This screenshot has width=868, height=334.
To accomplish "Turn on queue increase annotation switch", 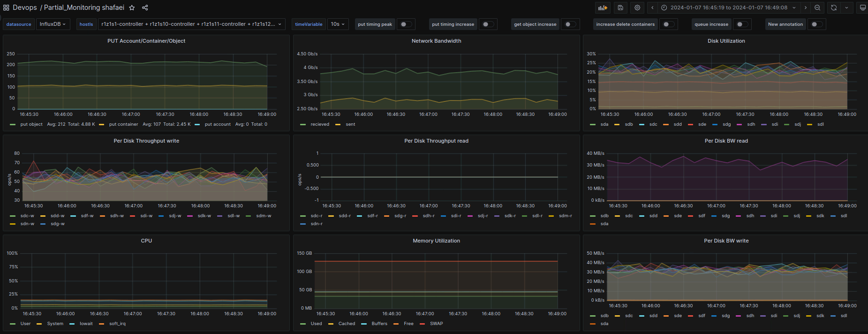I will coord(741,24).
